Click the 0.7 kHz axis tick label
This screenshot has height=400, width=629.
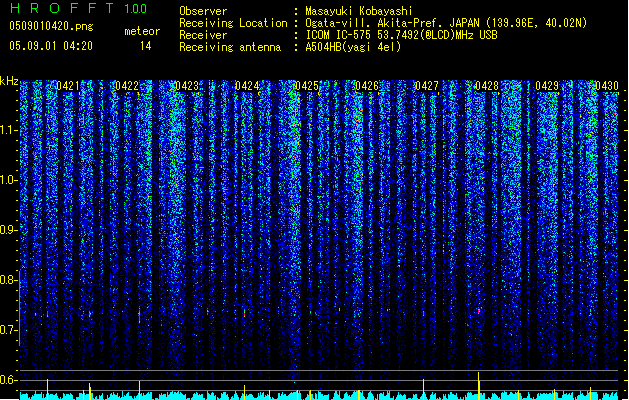[x=8, y=330]
